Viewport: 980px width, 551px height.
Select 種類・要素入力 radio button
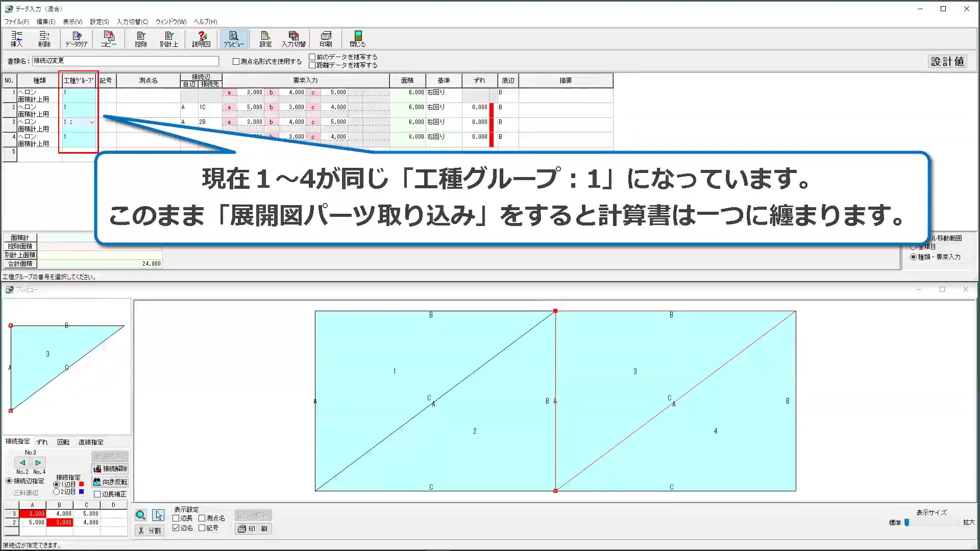point(913,257)
